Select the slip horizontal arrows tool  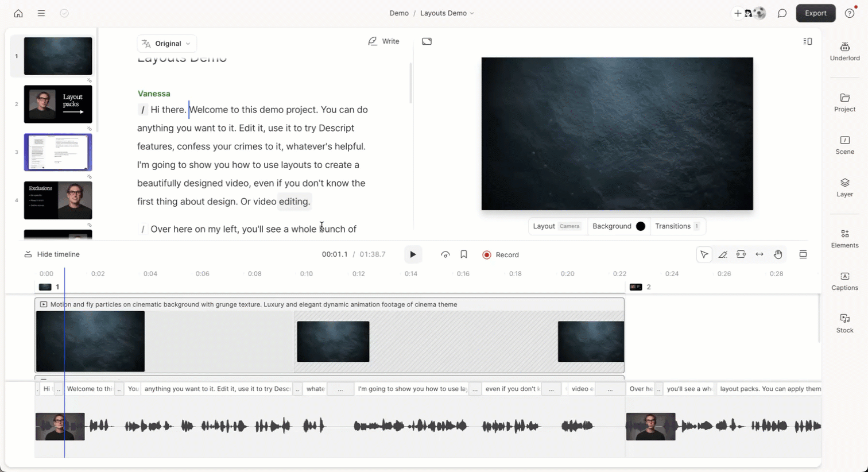759,254
